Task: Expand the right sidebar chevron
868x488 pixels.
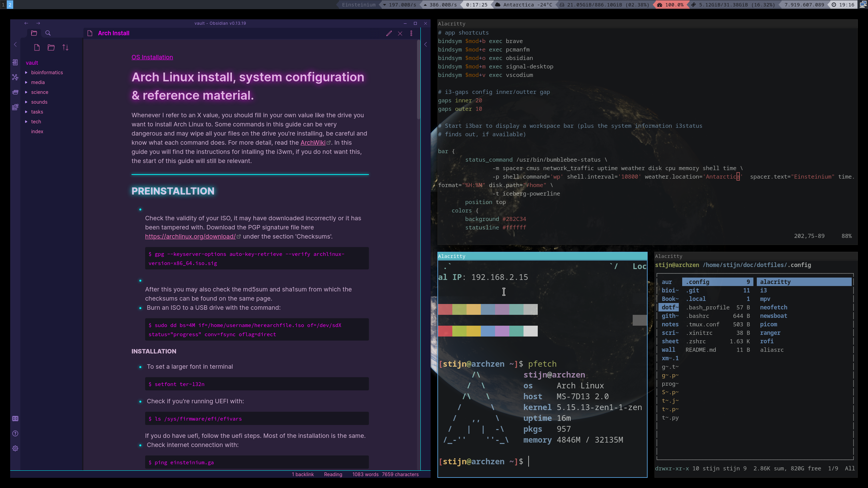Action: (x=426, y=44)
